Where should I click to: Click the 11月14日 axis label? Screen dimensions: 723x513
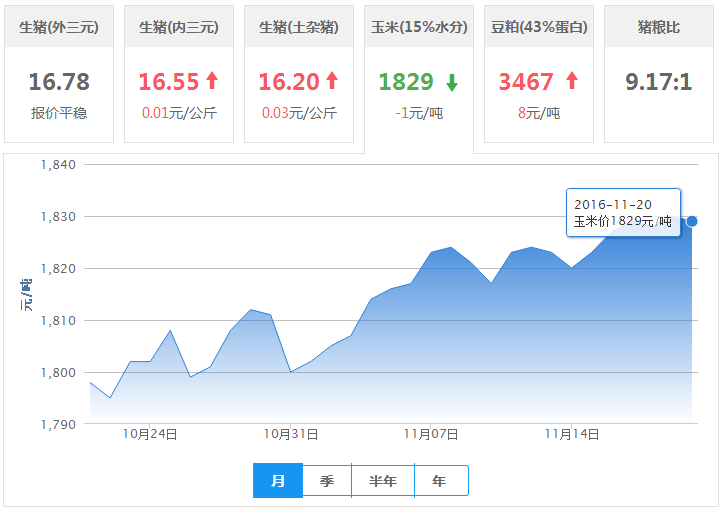click(572, 434)
